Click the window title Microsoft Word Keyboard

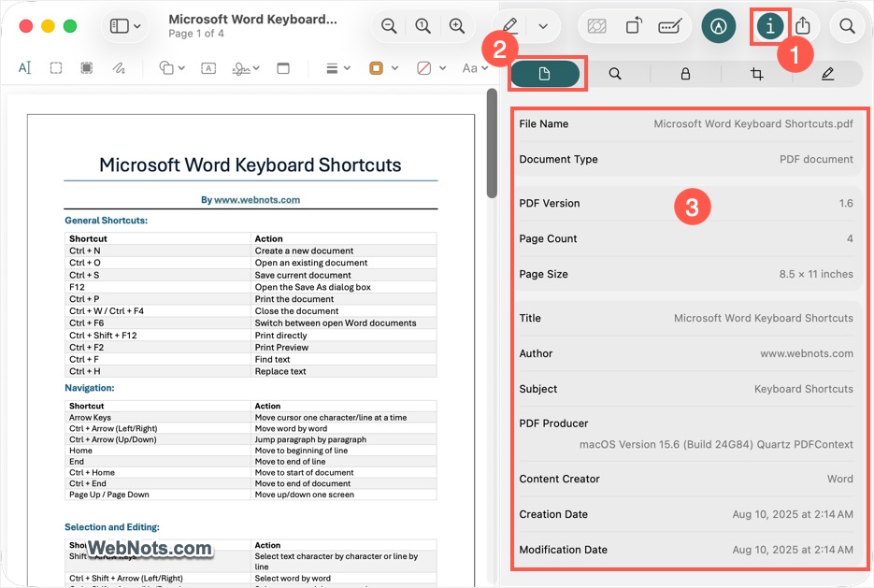[252, 19]
